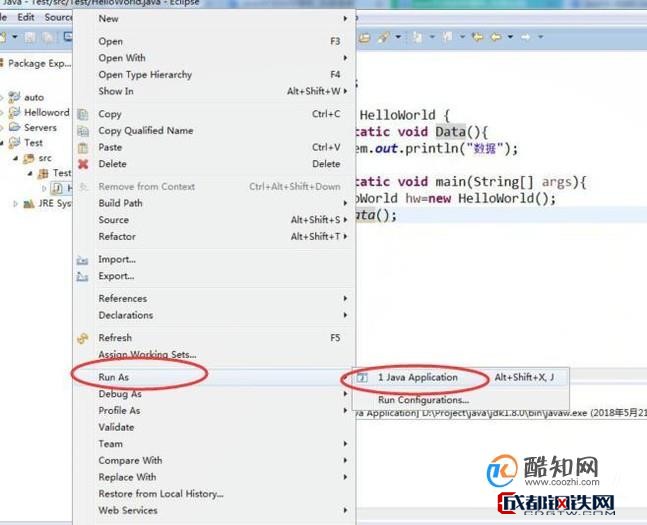Choose Open With submenu
Image resolution: width=647 pixels, height=525 pixels.
pos(215,58)
